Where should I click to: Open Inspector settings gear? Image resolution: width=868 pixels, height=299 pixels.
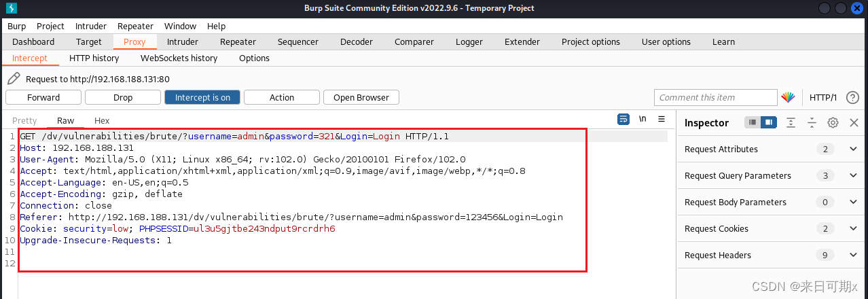(x=833, y=122)
